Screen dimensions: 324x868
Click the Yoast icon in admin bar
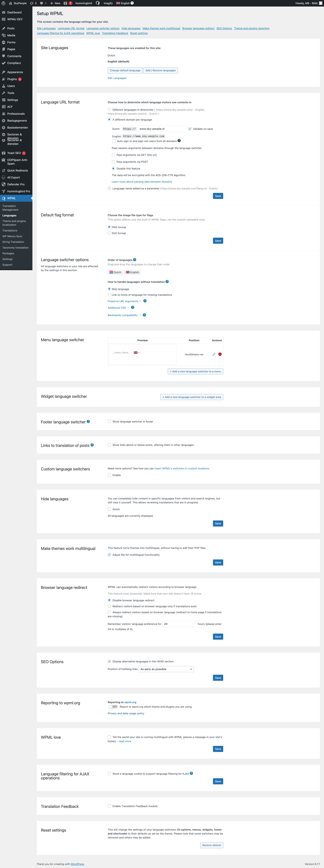pos(65,3)
